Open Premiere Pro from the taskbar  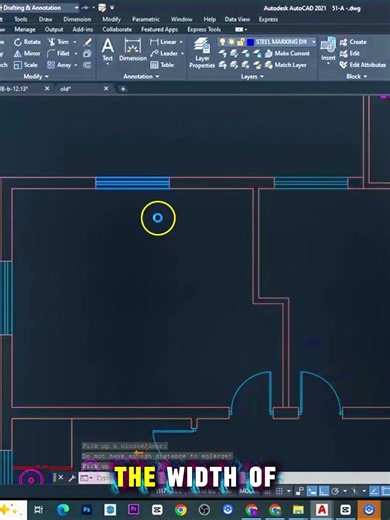[133, 510]
